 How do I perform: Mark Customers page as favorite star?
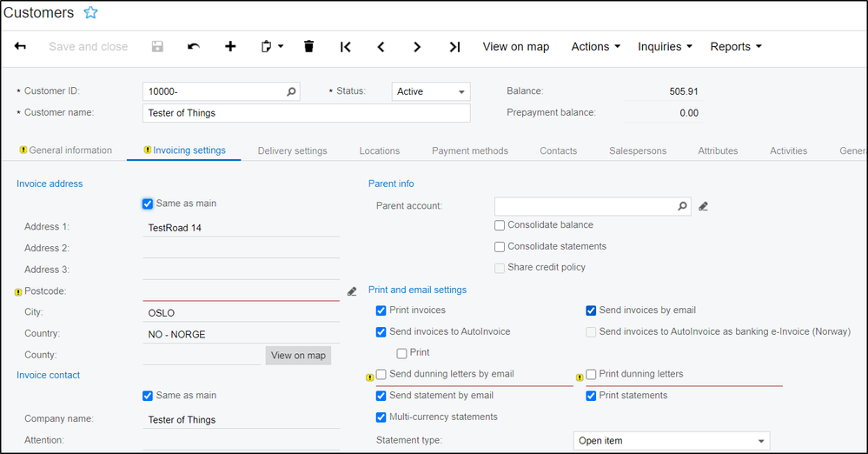(x=90, y=13)
